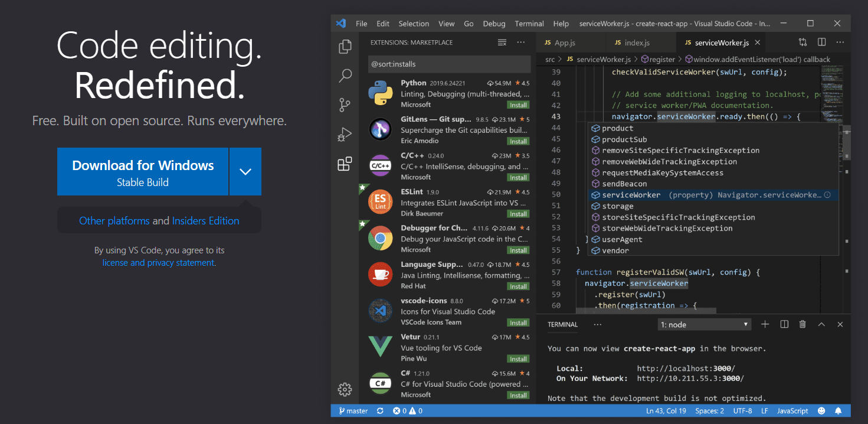Viewport: 868px width, 424px height.
Task: Open the Terminal menu
Action: tap(529, 24)
